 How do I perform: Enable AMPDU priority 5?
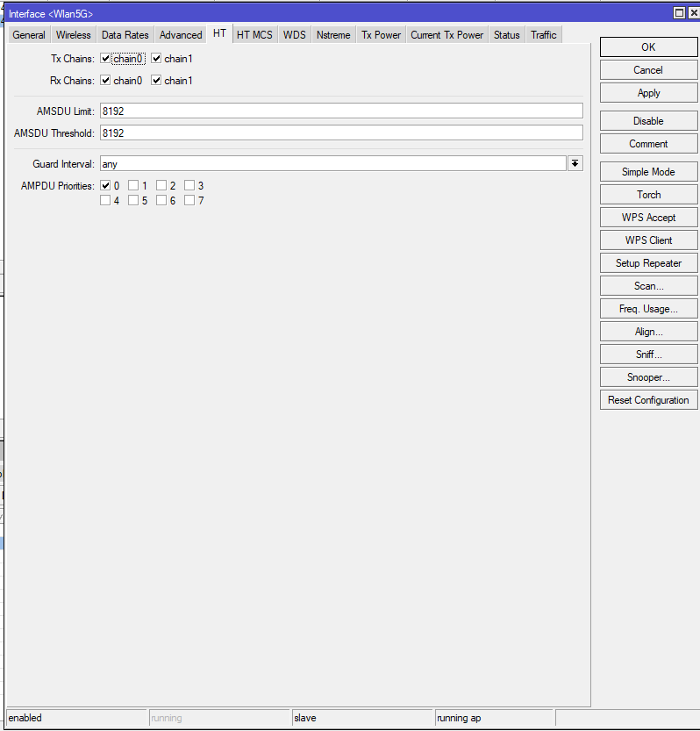click(x=133, y=200)
